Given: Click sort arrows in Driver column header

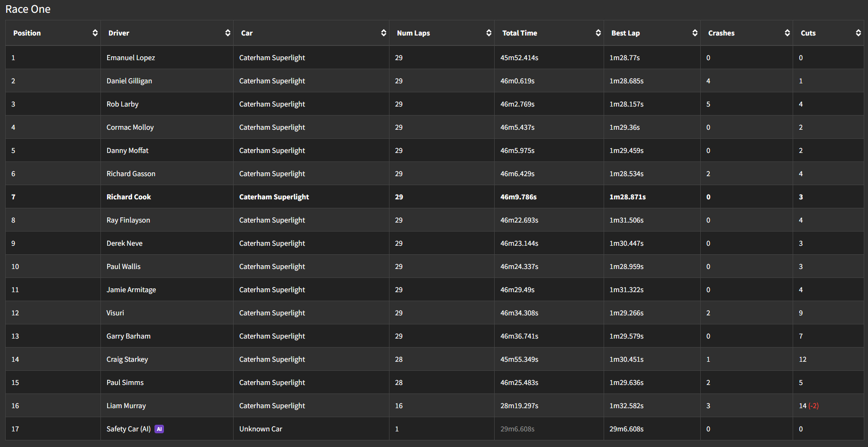Looking at the screenshot, I should [228, 33].
